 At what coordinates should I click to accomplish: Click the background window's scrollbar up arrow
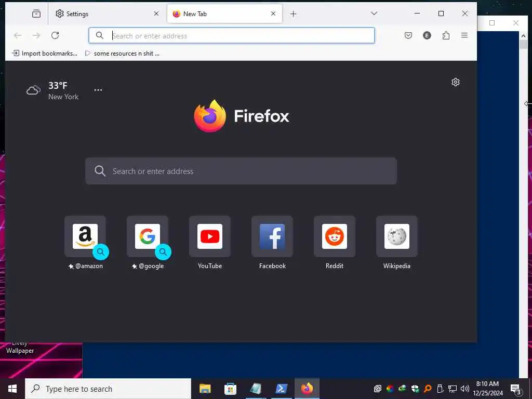[523, 36]
